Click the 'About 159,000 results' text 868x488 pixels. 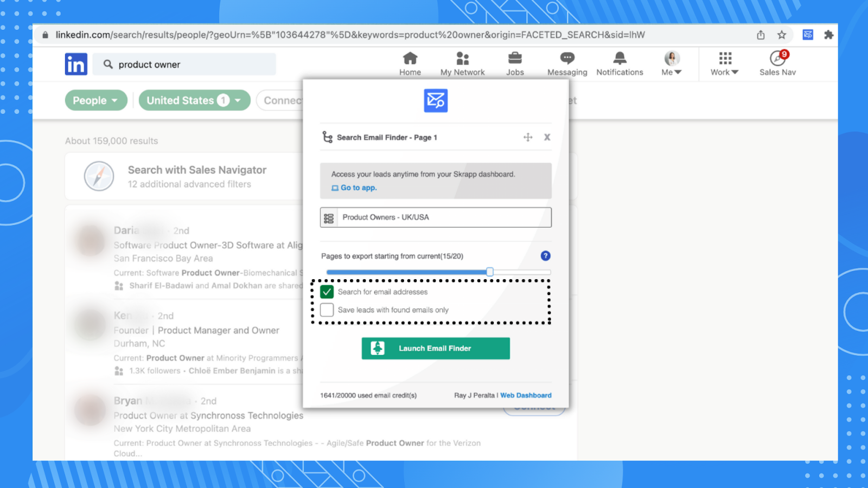[x=112, y=141]
